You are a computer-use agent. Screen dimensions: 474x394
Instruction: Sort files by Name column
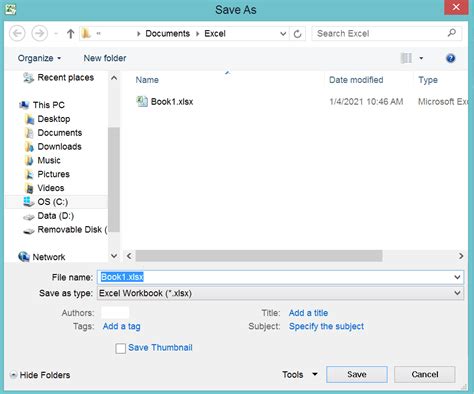click(x=147, y=80)
